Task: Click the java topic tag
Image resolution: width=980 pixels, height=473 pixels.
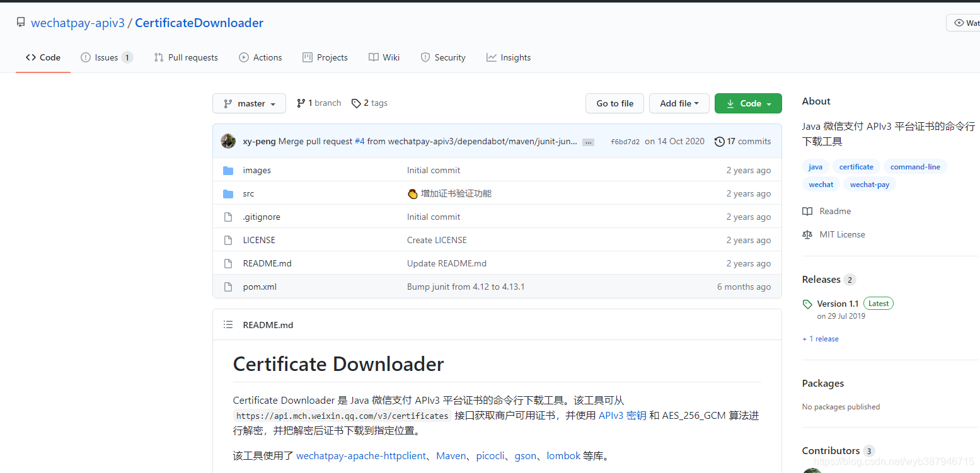Action: 816,167
